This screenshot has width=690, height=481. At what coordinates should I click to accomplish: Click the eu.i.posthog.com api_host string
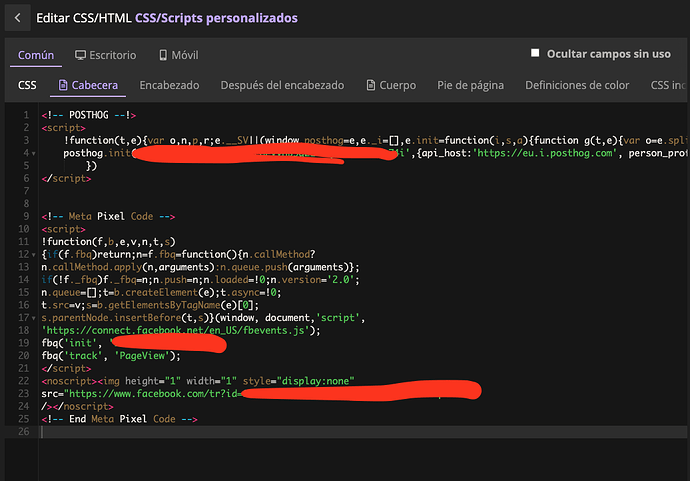(x=545, y=153)
